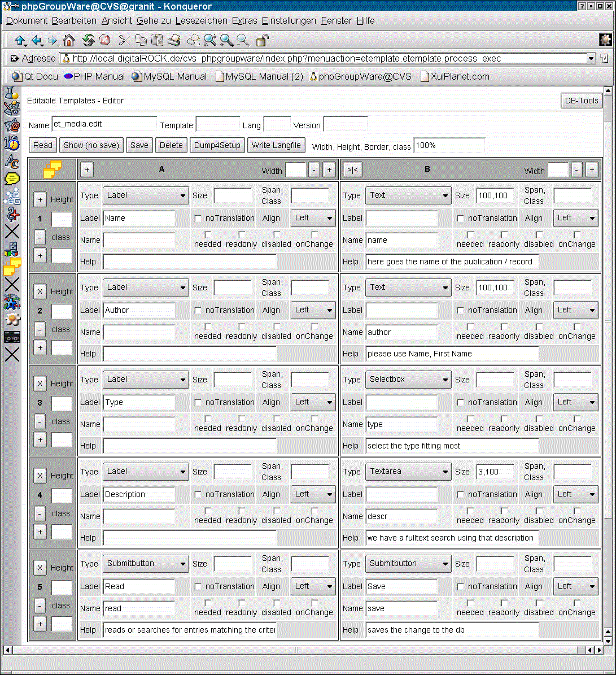
Task: Click the Cut scissors icon
Action: point(124,41)
